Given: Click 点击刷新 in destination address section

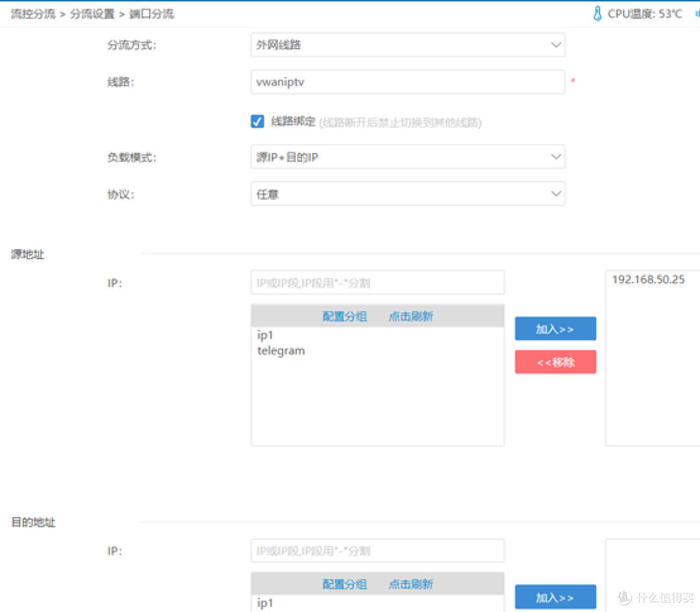Looking at the screenshot, I should coord(411,584).
